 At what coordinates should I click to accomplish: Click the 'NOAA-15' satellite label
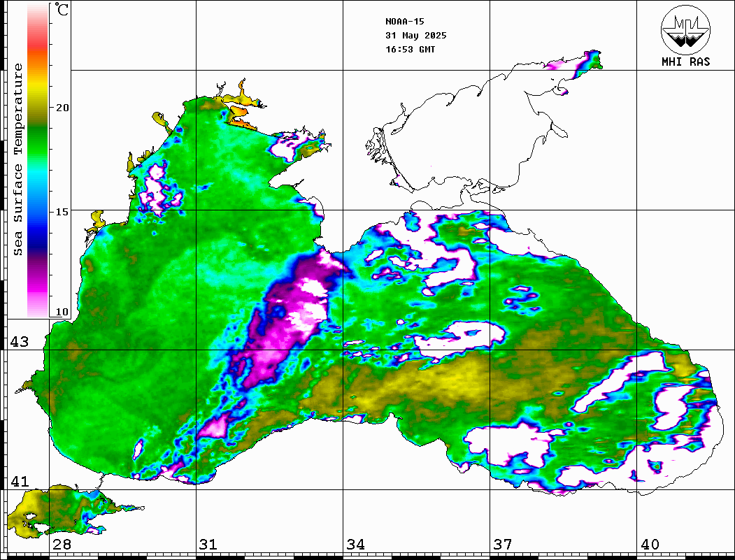tap(404, 22)
